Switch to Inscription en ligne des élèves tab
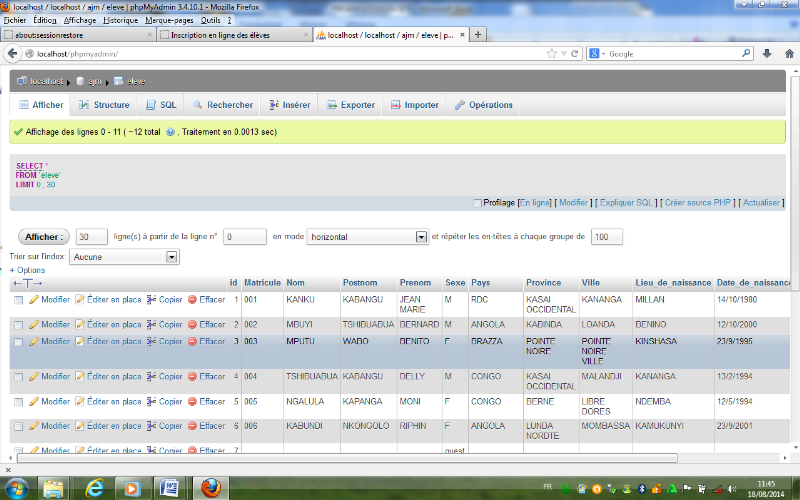The image size is (800, 500). point(233,35)
